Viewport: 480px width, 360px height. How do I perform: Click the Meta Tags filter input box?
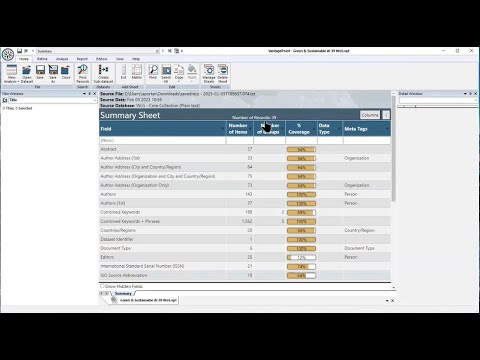click(367, 140)
